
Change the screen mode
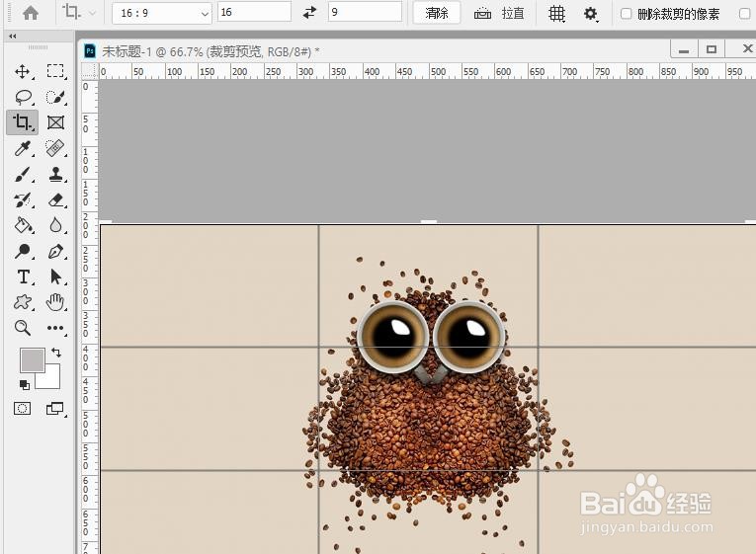click(55, 409)
